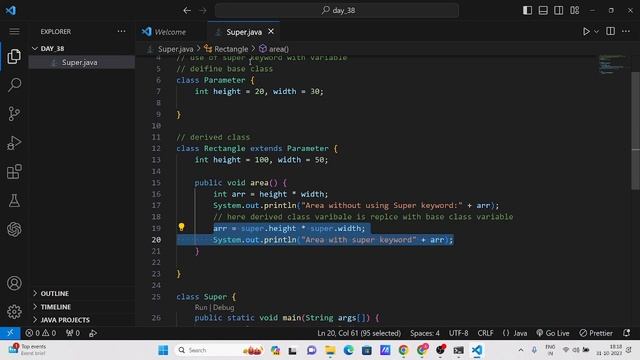The image size is (640, 360).
Task: Open Microsoft Edge from the taskbar
Action: pos(348,350)
